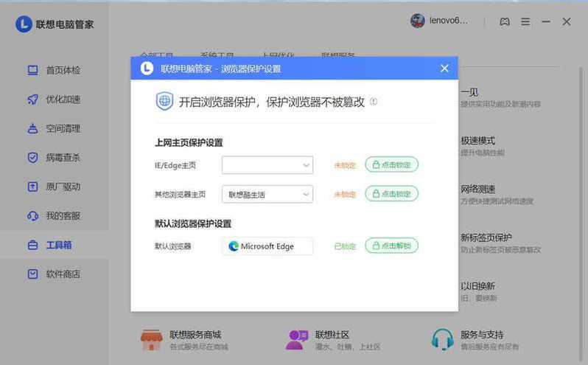Click the dialog title Lenovo logo icon
The image size is (588, 365).
tap(147, 69)
